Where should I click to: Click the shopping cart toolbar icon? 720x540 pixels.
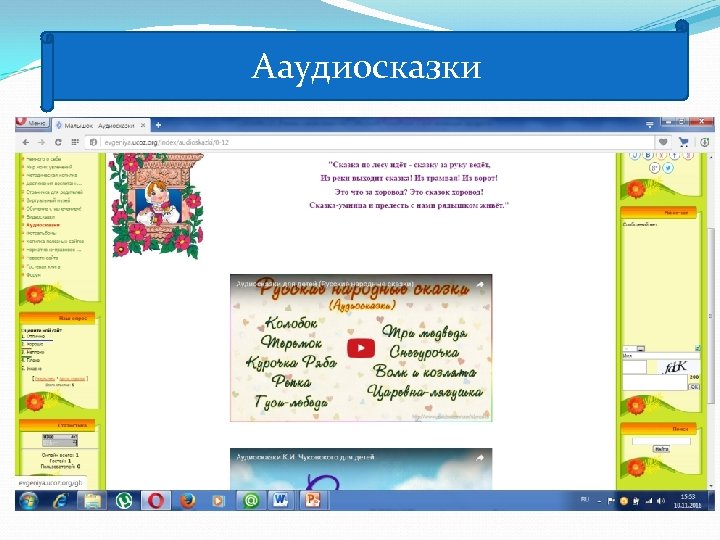(684, 142)
